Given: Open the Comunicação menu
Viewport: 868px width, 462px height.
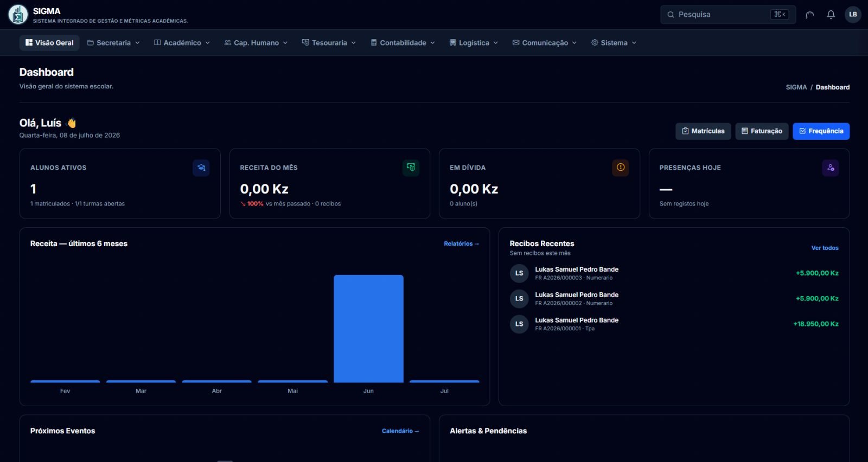Looking at the screenshot, I should coord(545,43).
